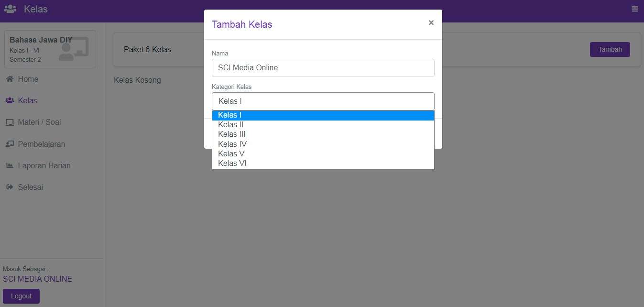Open the Pembelajaran menu item

pyautogui.click(x=41, y=144)
